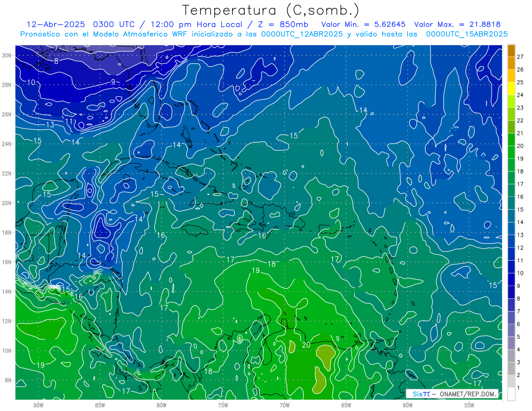Pick the white legend swatch for 1
The image size is (532, 411).
(x=511, y=394)
